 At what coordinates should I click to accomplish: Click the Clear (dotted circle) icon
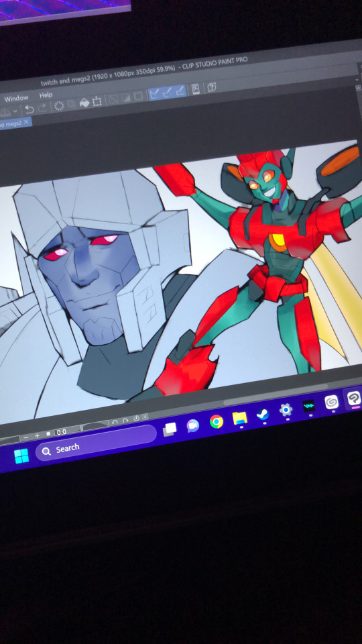[x=59, y=106]
